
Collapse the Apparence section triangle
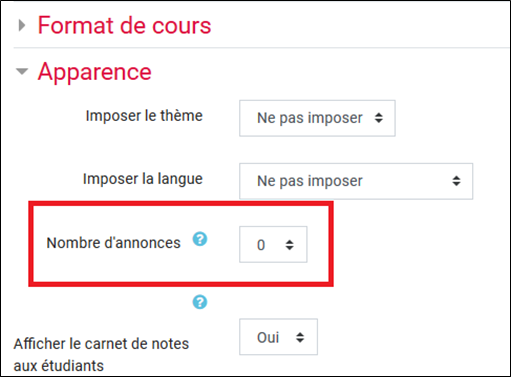click(22, 71)
